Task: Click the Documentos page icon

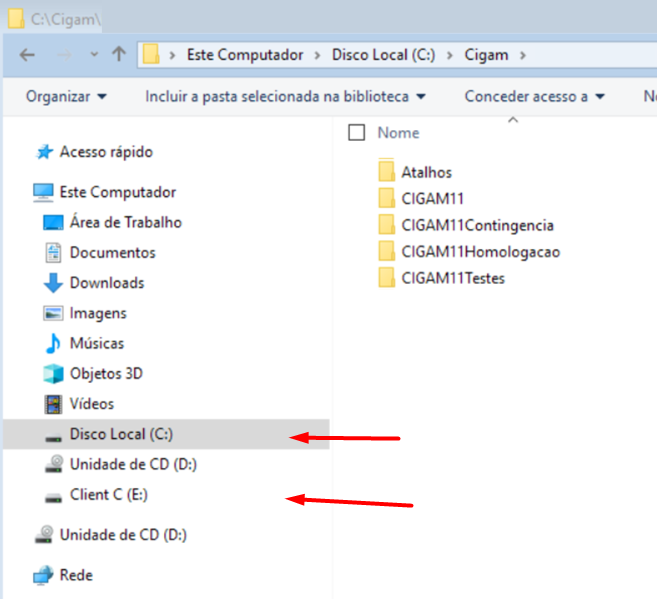Action: (x=53, y=253)
